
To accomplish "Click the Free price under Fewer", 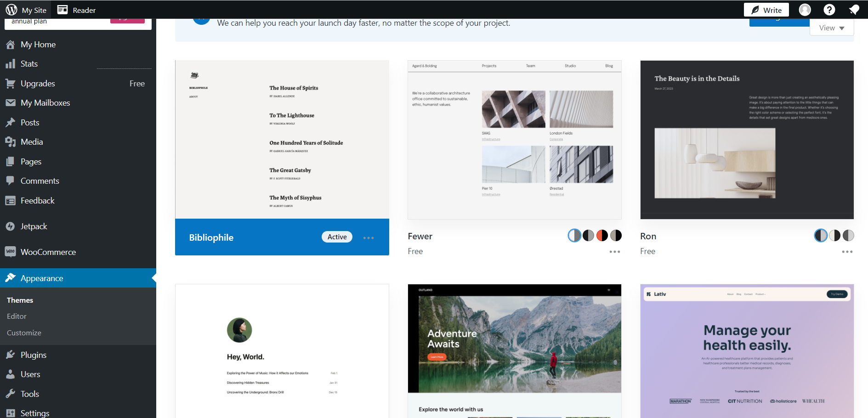I will point(415,251).
